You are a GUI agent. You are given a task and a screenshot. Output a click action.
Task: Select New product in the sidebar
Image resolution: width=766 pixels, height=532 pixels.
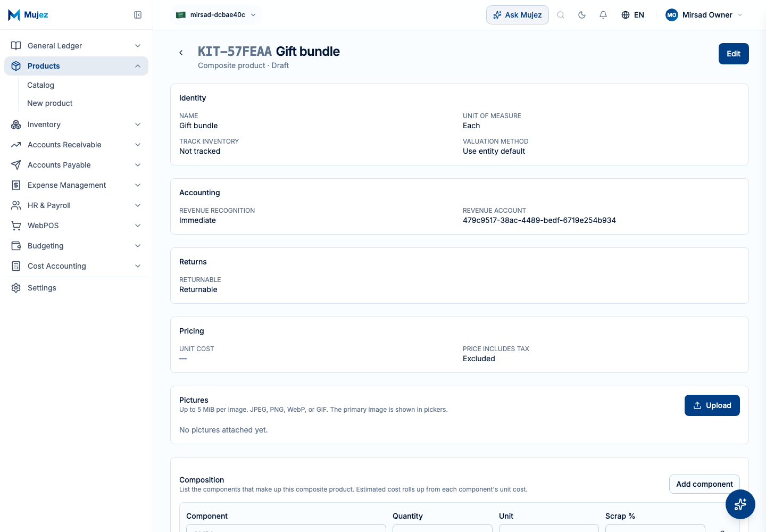point(50,103)
